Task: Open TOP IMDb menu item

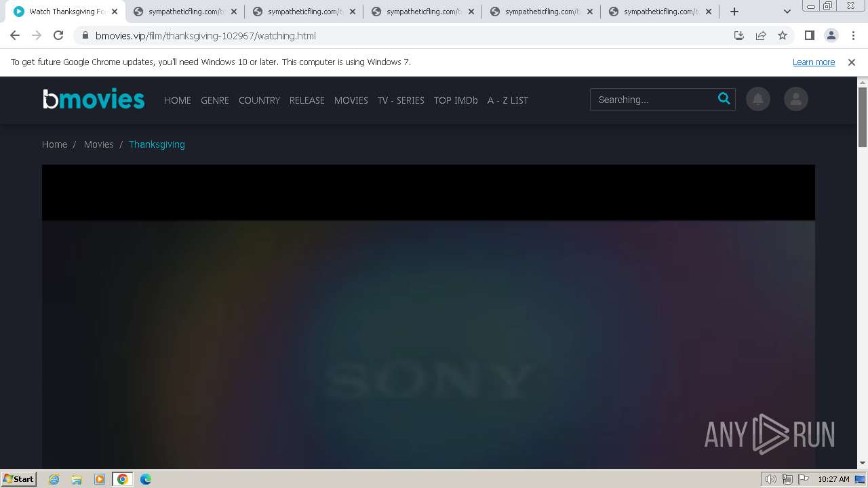Action: (x=456, y=100)
